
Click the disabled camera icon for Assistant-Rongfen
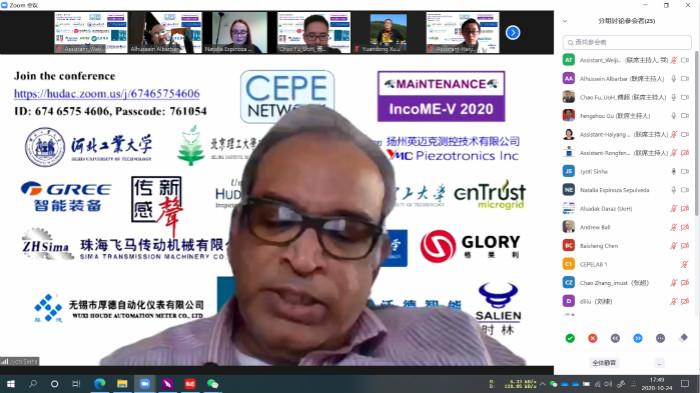point(685,153)
